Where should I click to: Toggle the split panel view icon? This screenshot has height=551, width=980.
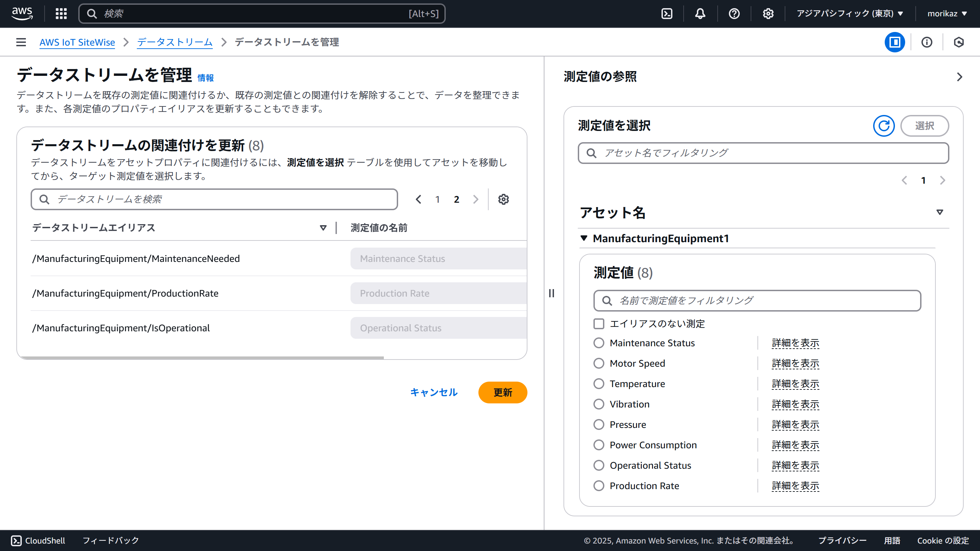pyautogui.click(x=895, y=42)
